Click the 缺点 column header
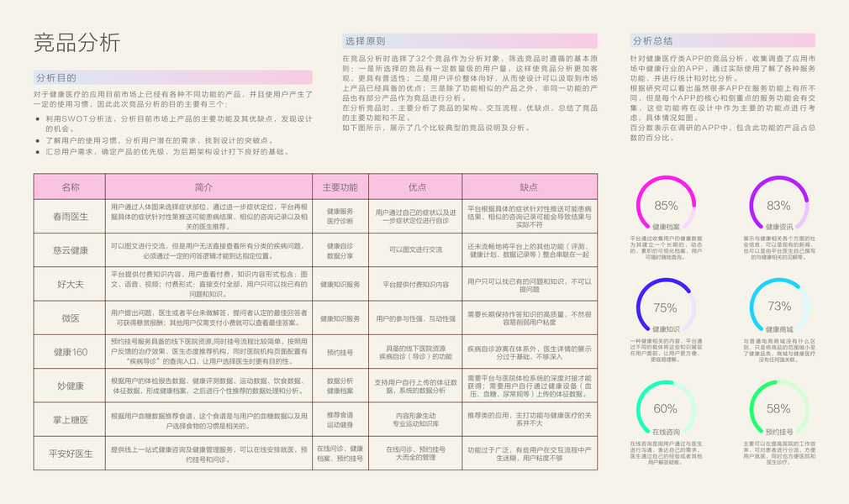This screenshot has height=504, width=849. point(530,186)
